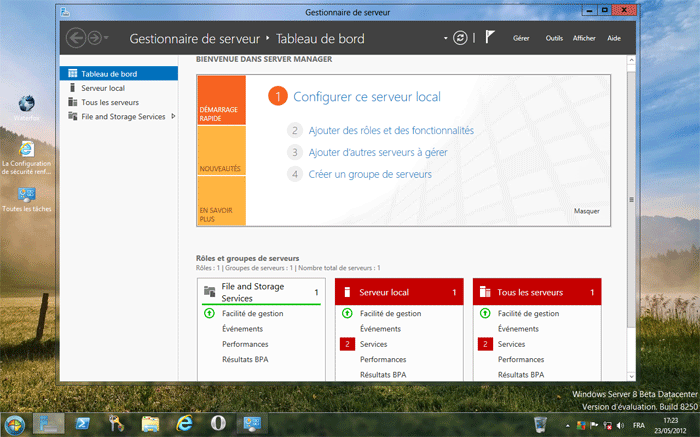700x437 pixels.
Task: Open the red Tous les serveurs tile header
Action: (537, 292)
